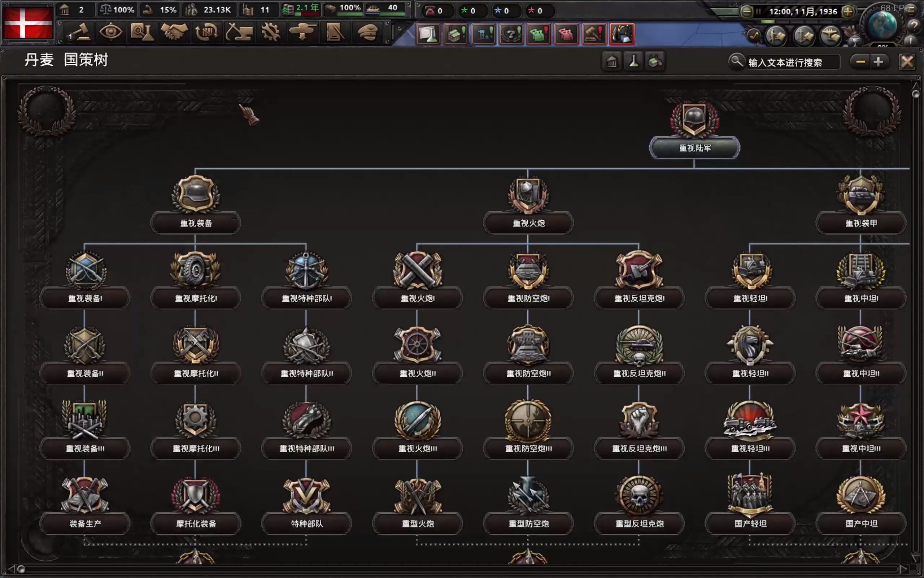Image resolution: width=924 pixels, height=578 pixels.
Task: Open the trade icon
Action: click(x=206, y=32)
